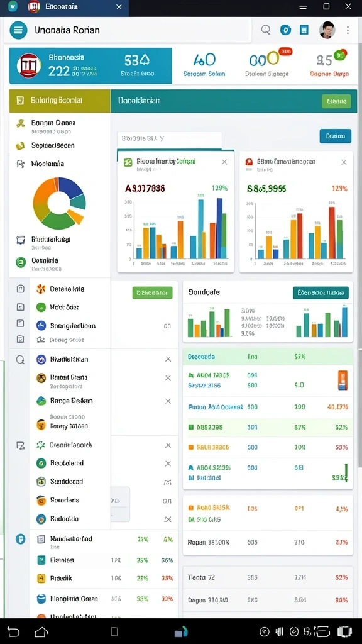Remove the Beotolamd item with X
The height and width of the screenshot is (644, 362).
point(168,464)
